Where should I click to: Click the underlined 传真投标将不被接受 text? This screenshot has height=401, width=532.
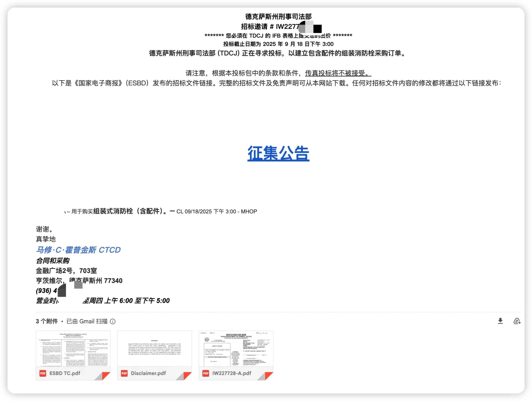click(x=337, y=73)
